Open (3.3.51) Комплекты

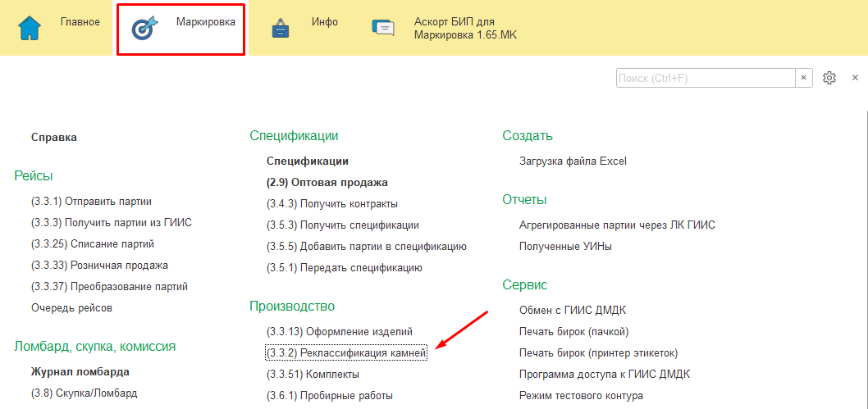[313, 375]
